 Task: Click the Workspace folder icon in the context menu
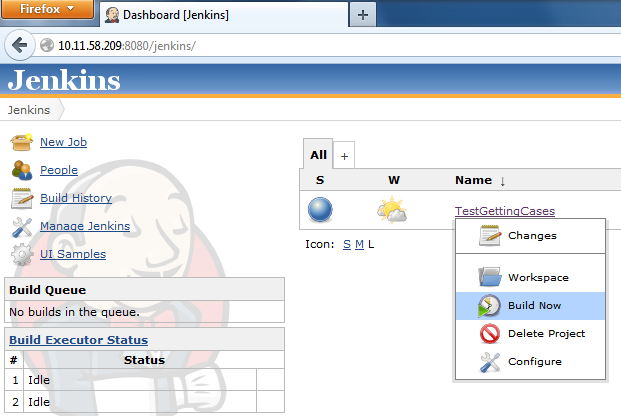click(490, 277)
